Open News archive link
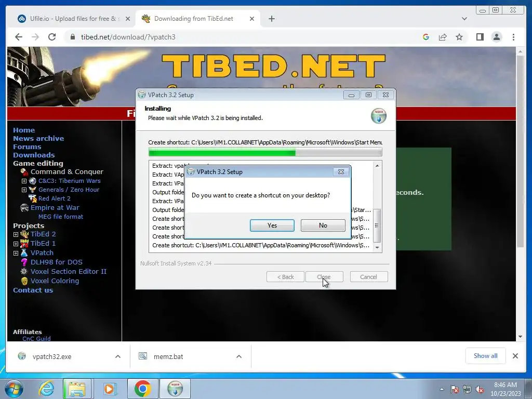This screenshot has height=399, width=532. coord(38,138)
